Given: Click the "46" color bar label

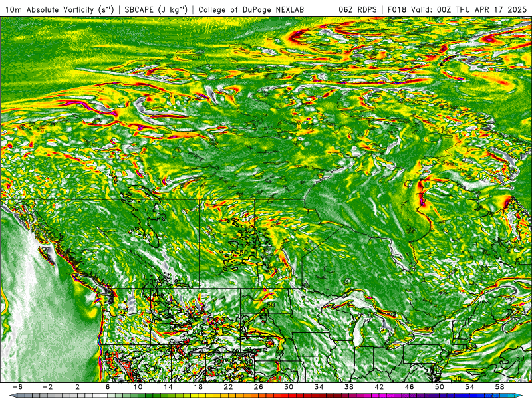Looking at the screenshot, I should [x=409, y=387].
